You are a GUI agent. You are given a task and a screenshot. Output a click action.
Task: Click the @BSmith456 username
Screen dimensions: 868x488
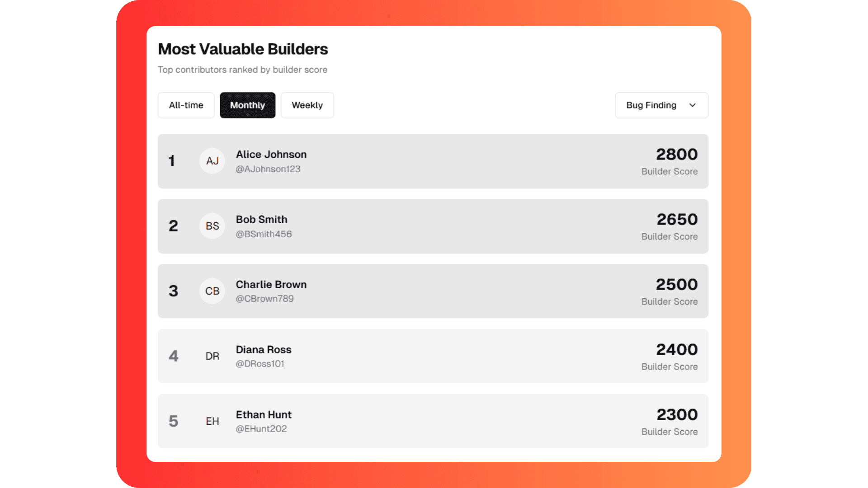pos(264,234)
